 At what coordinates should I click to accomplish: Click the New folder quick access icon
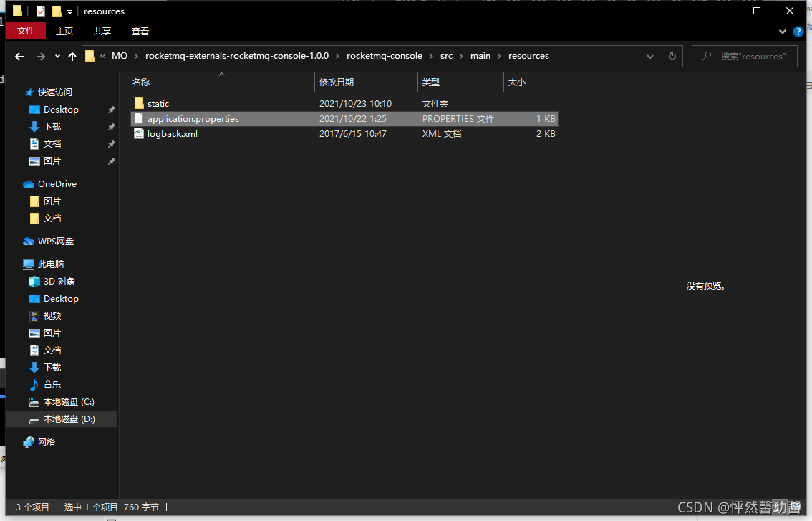(57, 11)
